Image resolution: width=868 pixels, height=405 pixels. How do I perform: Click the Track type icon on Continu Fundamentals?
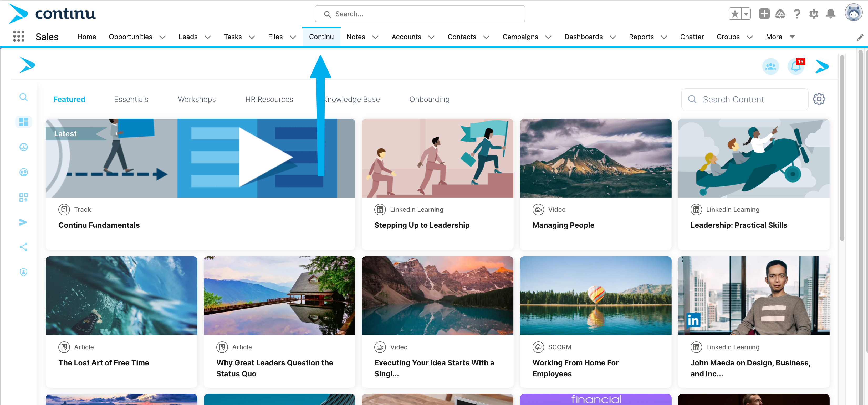64,209
